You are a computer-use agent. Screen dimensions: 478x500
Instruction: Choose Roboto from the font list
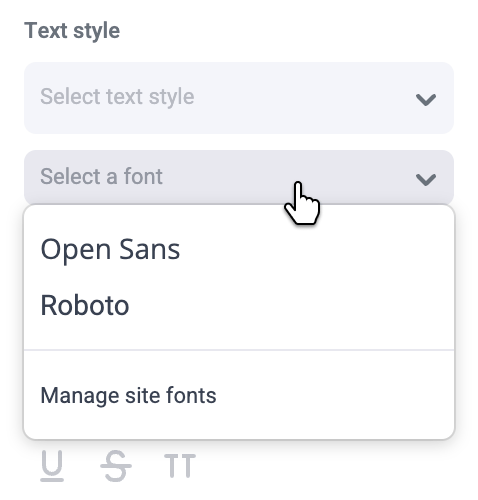[85, 305]
